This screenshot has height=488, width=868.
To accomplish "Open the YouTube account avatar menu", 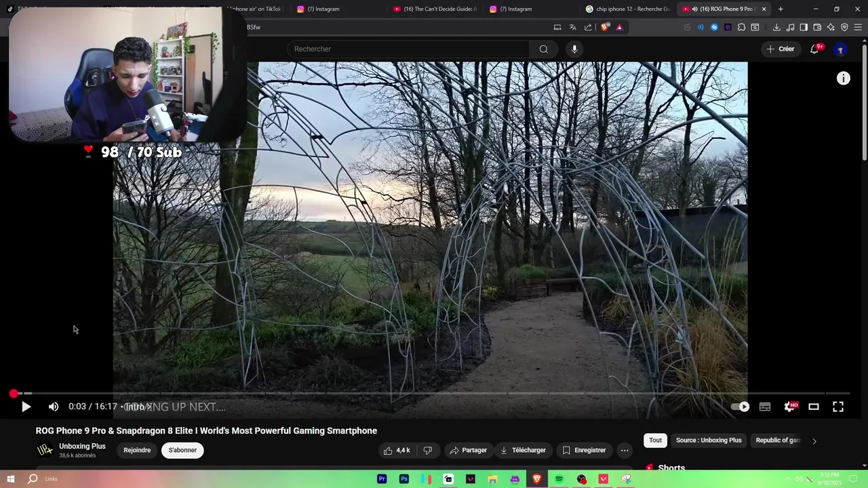I will point(840,49).
